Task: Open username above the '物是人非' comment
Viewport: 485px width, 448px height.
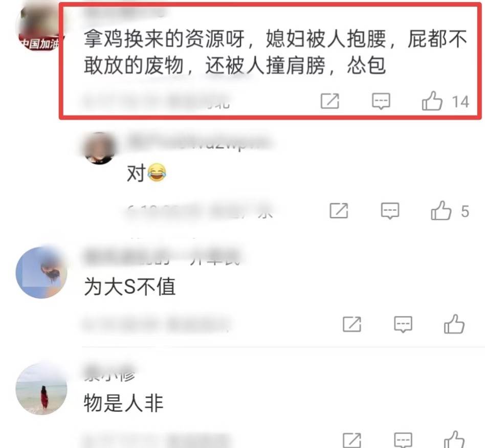Action: (110, 374)
